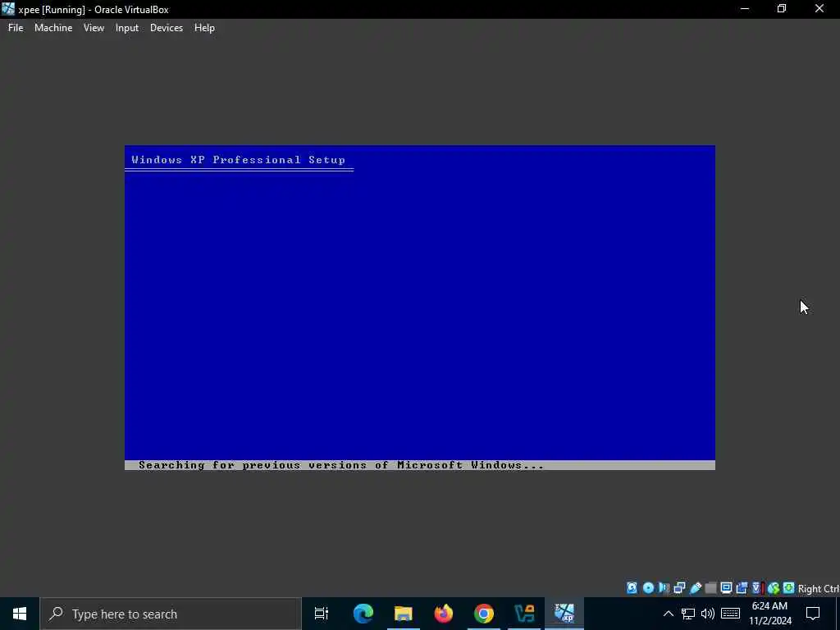Open Task View from the taskbar
The height and width of the screenshot is (630, 840).
click(x=321, y=614)
